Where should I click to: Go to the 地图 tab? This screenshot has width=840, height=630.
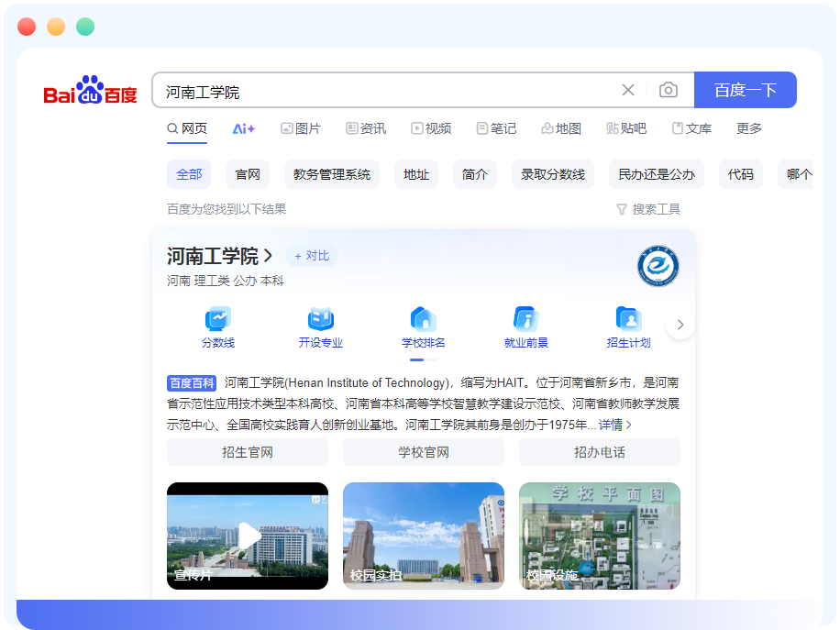pos(561,128)
